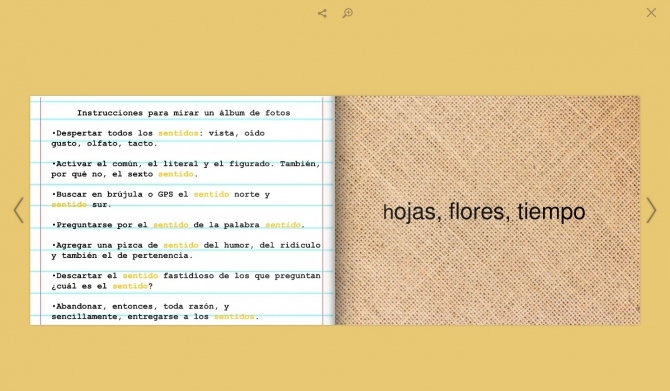Click the line beginning 'Activar el común'

point(186,164)
